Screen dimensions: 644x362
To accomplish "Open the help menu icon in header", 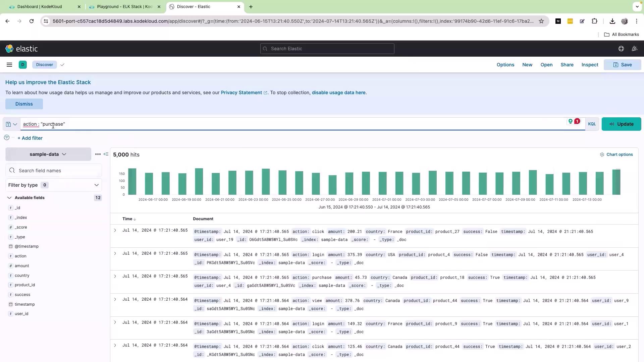I will tap(621, 49).
